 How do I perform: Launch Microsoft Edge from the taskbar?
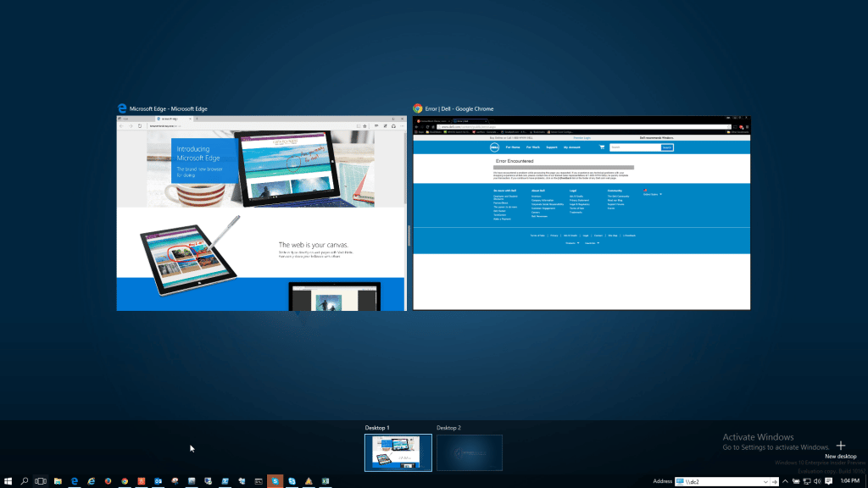(75, 481)
